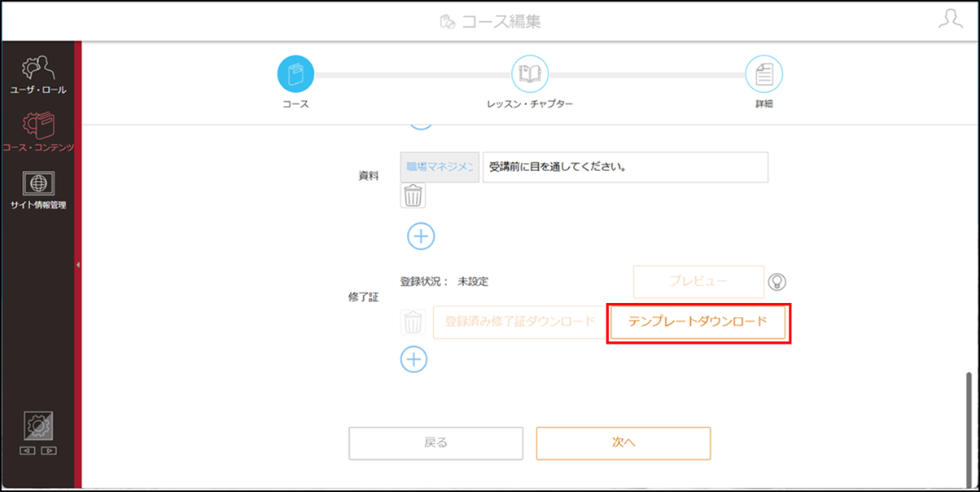
Task: Go to the 詳細 step
Action: pyautogui.click(x=763, y=75)
